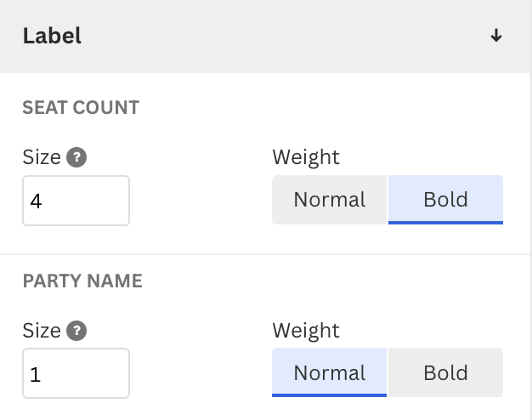Viewport: 532px width, 420px height.
Task: Click the Weight label under Seat Count
Action: tap(306, 157)
